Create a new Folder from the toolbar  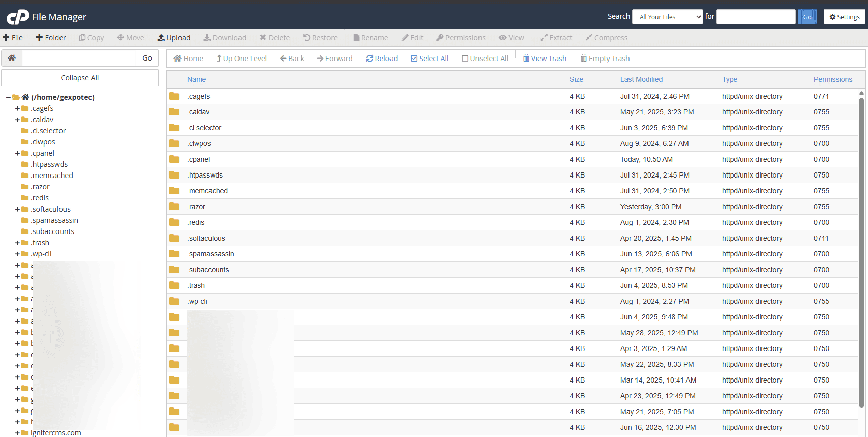pyautogui.click(x=51, y=38)
